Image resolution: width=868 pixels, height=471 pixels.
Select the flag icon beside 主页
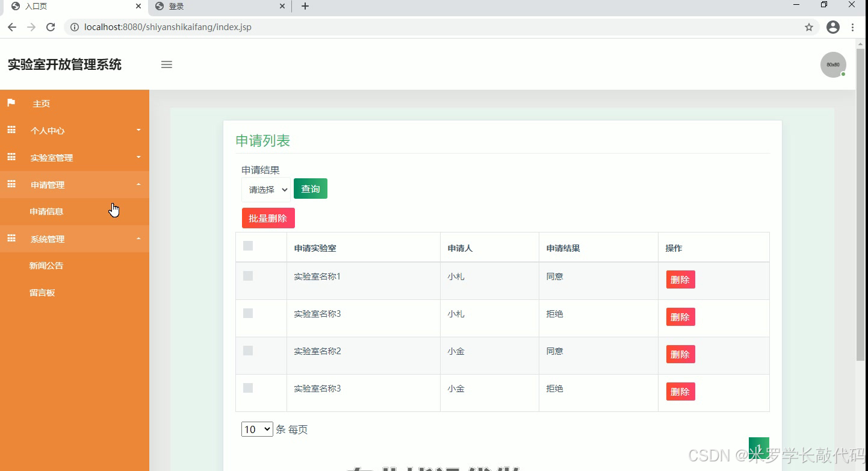[11, 102]
